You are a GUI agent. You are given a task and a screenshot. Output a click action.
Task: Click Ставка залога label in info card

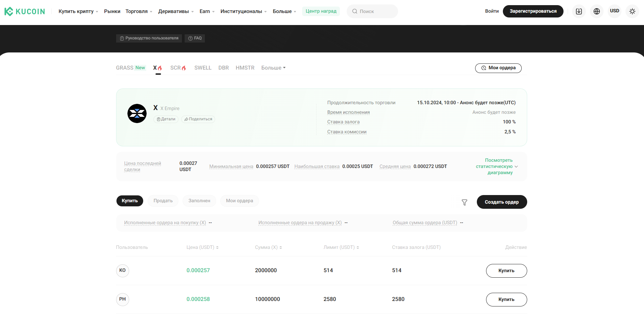343,122
